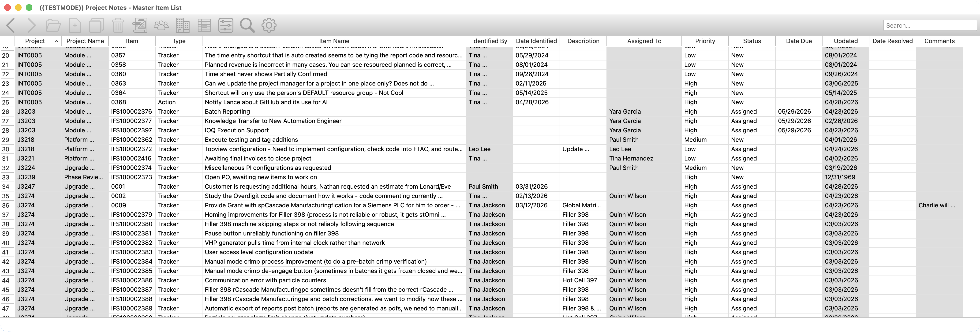Click the 'J3221' project cell
The width and height of the screenshot is (980, 332).
[38, 159]
